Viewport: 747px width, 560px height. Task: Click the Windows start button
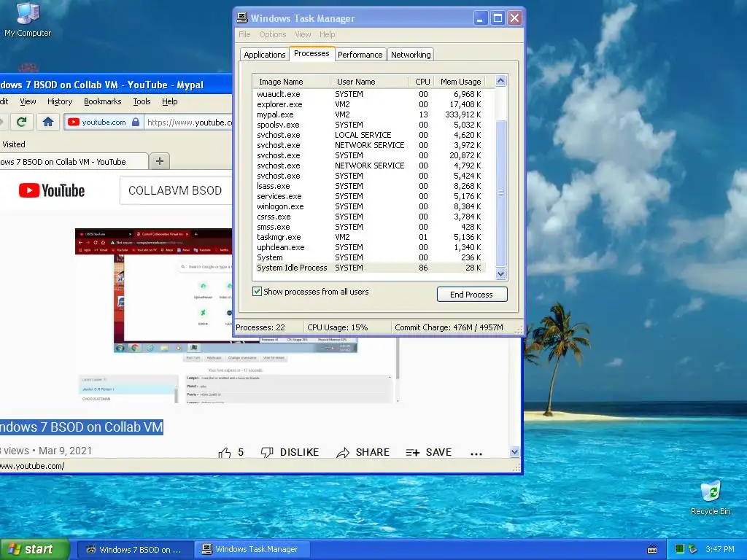34,549
